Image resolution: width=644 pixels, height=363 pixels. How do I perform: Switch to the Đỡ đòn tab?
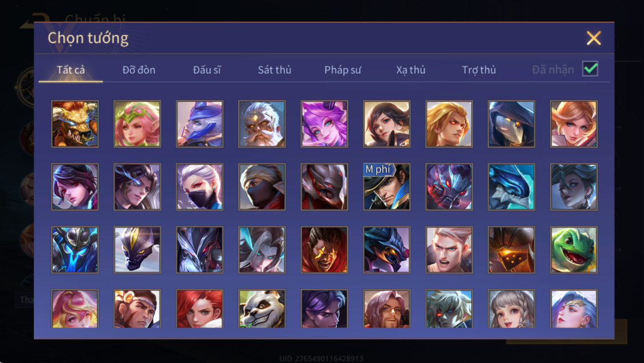[x=139, y=70]
